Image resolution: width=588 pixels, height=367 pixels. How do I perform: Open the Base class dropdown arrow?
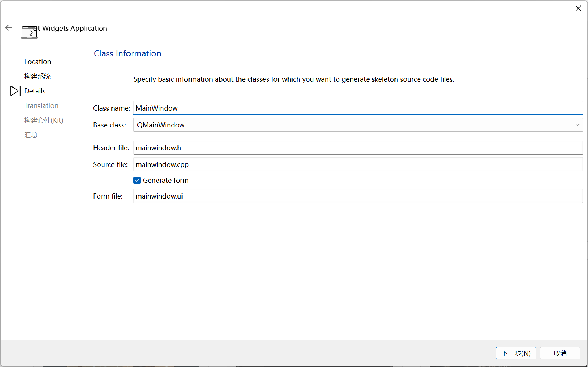pos(577,125)
